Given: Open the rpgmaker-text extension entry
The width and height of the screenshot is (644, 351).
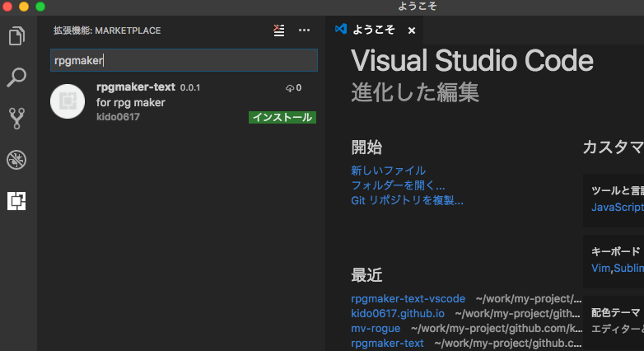Looking at the screenshot, I should [184, 101].
